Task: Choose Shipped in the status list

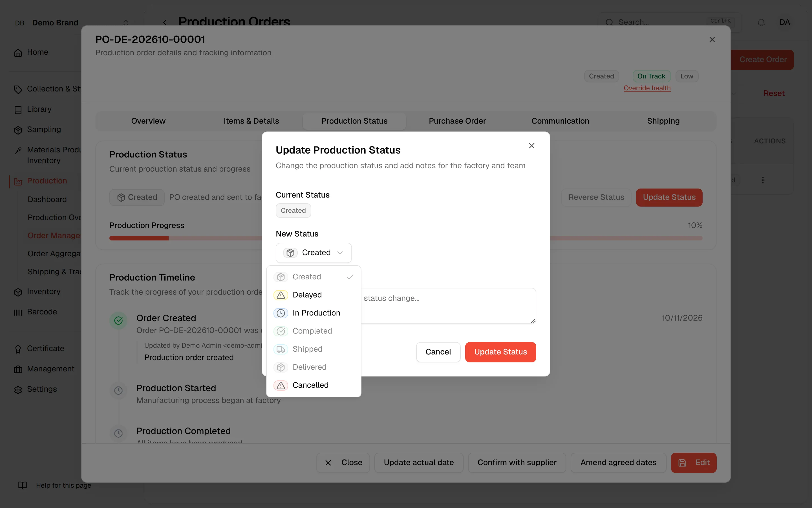Action: tap(314, 349)
